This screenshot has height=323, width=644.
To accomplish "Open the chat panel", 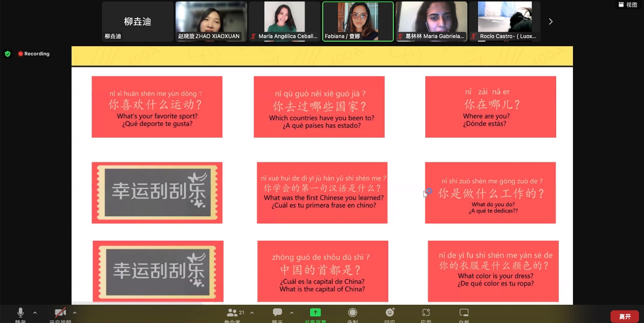I will pyautogui.click(x=277, y=313).
